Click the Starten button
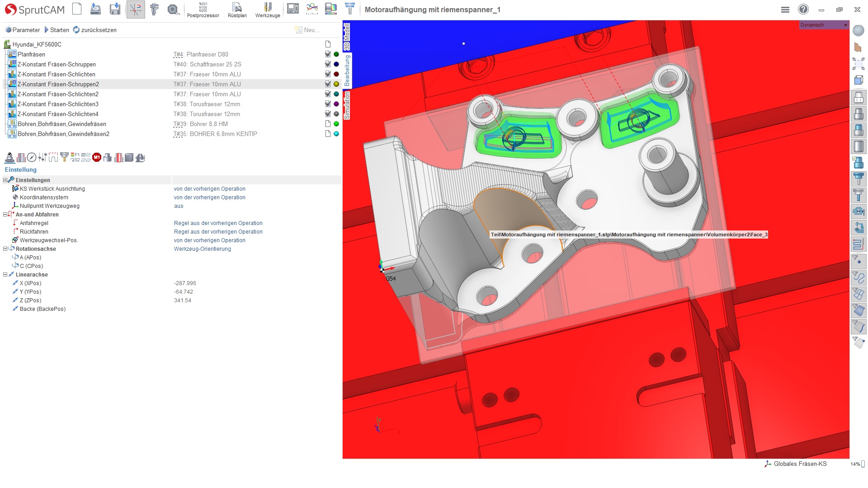 pyautogui.click(x=57, y=30)
